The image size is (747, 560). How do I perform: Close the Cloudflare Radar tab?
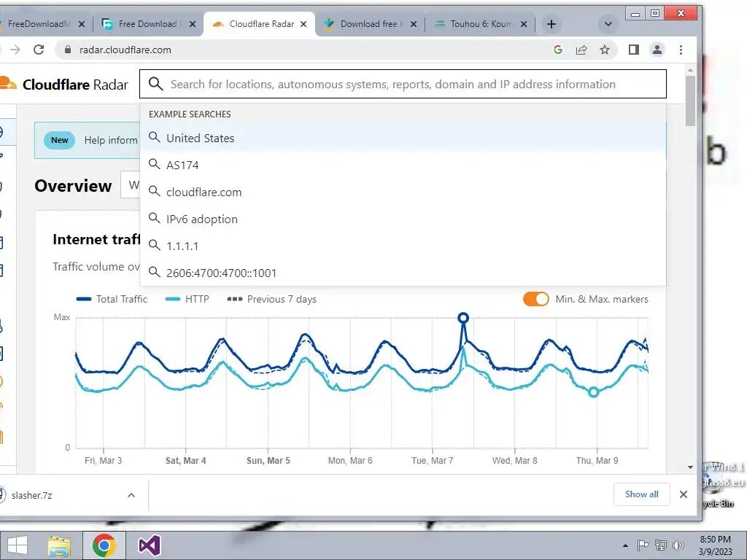(x=303, y=24)
